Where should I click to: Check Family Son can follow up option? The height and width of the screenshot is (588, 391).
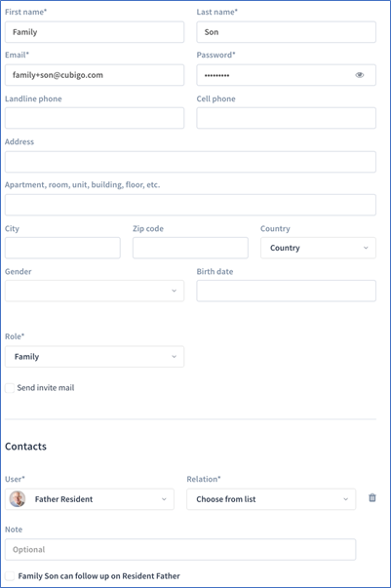pyautogui.click(x=10, y=576)
